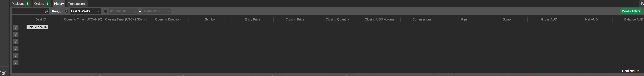The width and height of the screenshot is (644, 76).
Task: Open info for the last history row
Action: point(16,62)
